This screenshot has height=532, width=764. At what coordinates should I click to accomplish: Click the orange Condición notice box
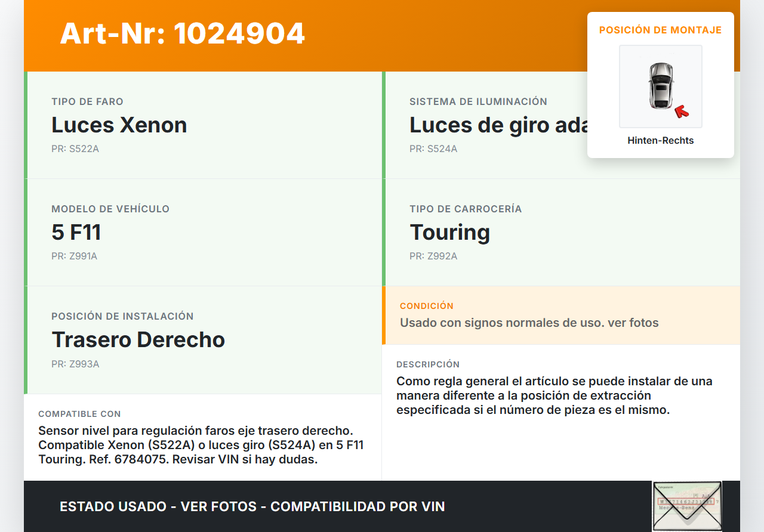(x=561, y=316)
